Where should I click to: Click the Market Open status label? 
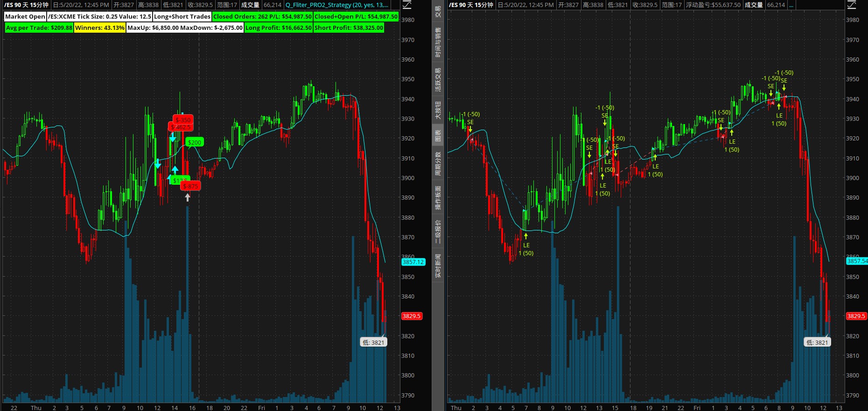tap(25, 16)
